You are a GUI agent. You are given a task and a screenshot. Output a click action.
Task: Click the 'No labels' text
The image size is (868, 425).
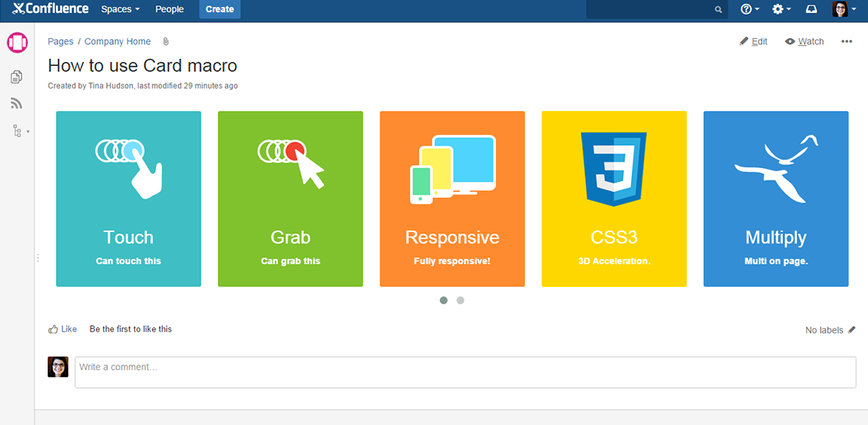[x=825, y=330]
